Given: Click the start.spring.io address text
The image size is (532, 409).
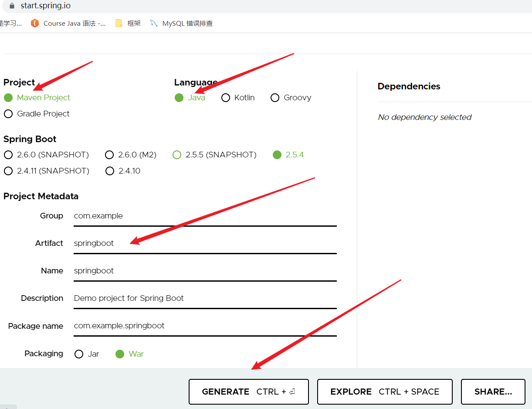Looking at the screenshot, I should click(x=46, y=6).
